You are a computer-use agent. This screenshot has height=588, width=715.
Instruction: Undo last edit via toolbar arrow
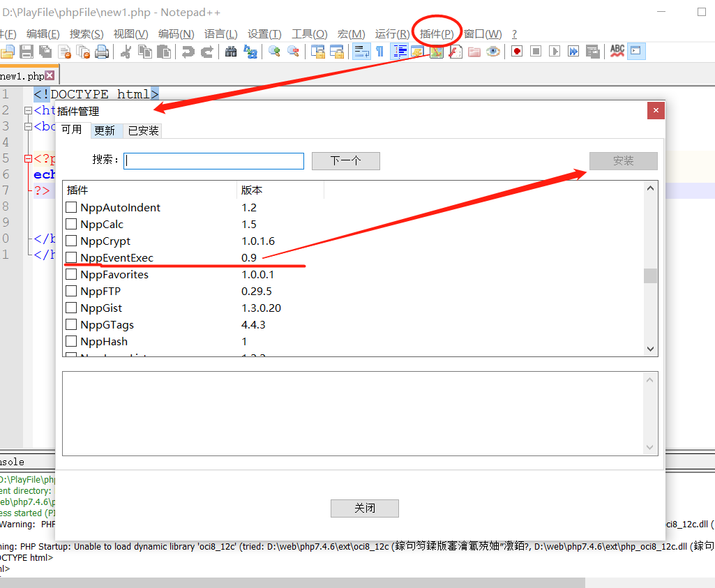[188, 52]
